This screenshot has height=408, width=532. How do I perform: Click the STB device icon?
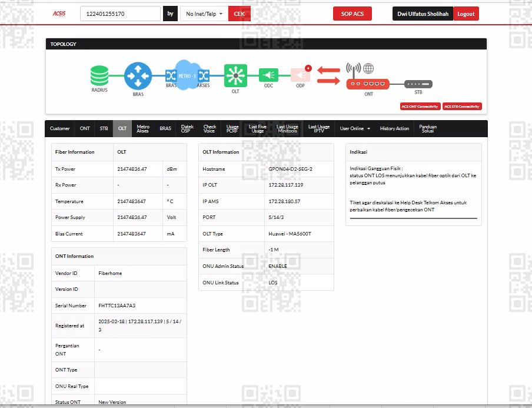pos(418,84)
